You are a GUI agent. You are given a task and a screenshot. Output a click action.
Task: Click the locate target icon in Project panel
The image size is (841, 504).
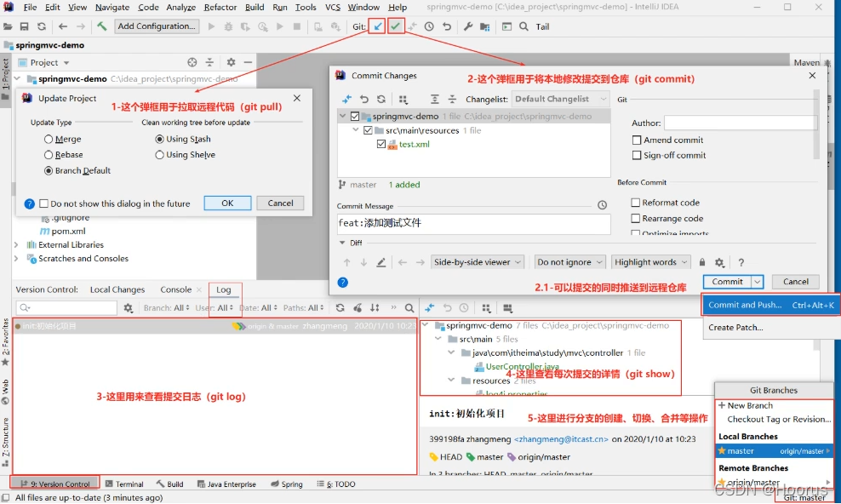pos(192,62)
